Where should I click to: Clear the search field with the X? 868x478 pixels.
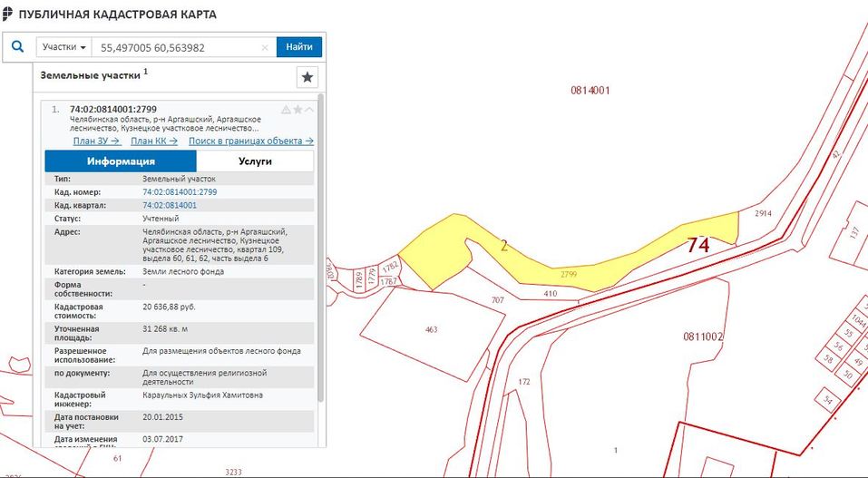point(265,47)
